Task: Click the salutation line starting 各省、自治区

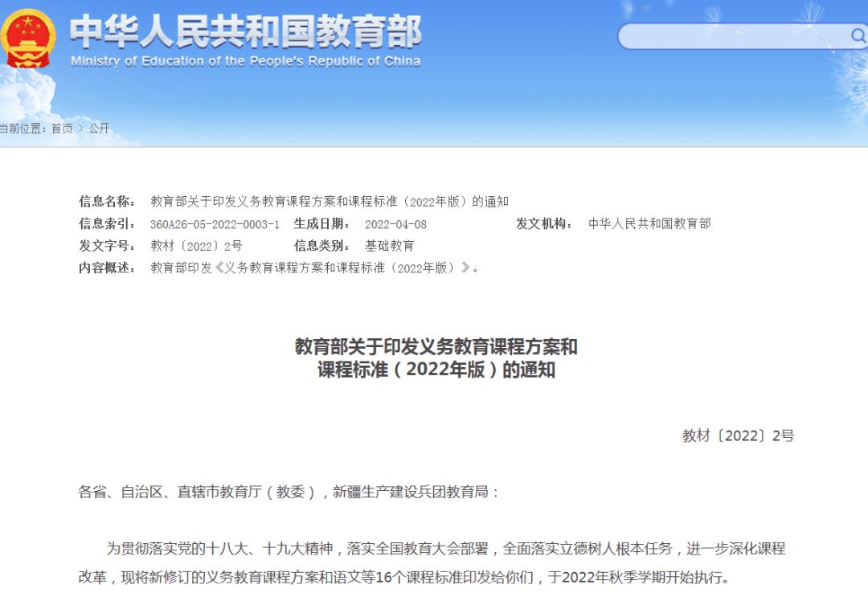Action: (x=289, y=492)
